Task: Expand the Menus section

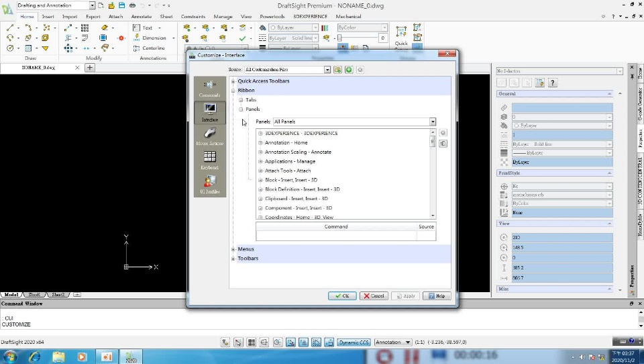Action: (233, 249)
